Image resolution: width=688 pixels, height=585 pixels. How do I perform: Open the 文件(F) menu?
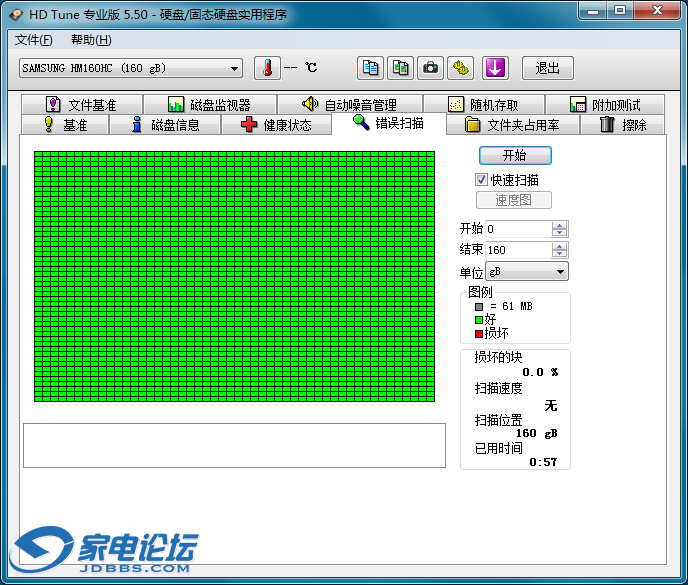pos(33,40)
